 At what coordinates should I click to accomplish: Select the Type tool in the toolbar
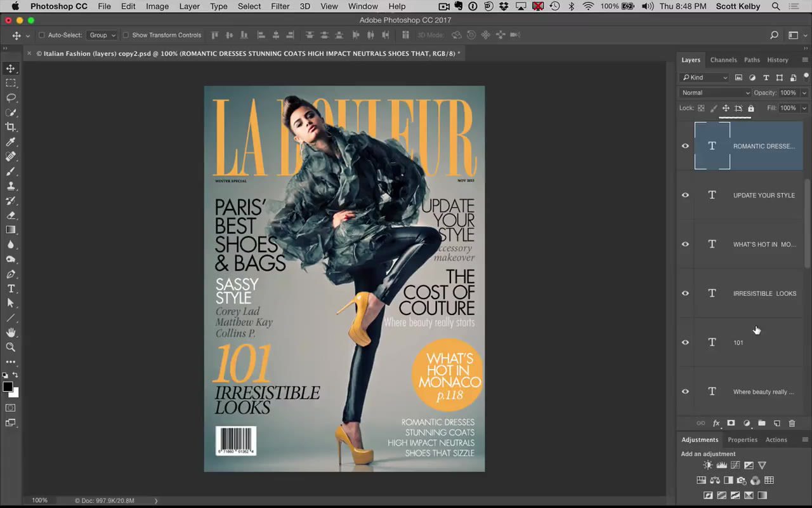click(x=10, y=288)
